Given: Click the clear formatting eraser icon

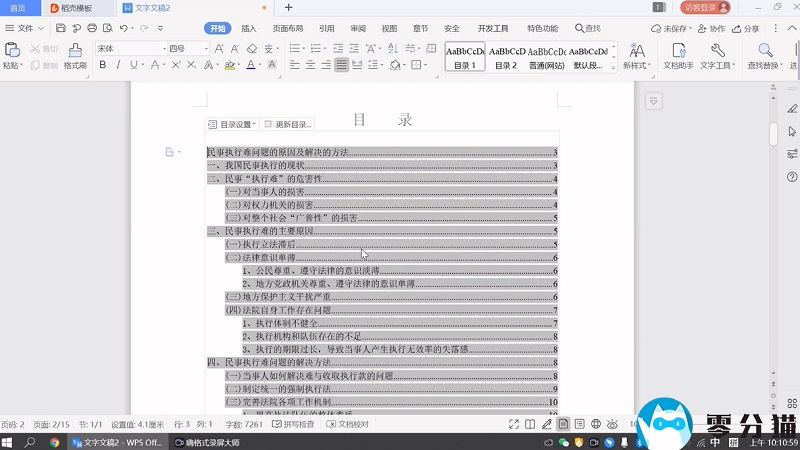Looking at the screenshot, I should click(x=252, y=48).
